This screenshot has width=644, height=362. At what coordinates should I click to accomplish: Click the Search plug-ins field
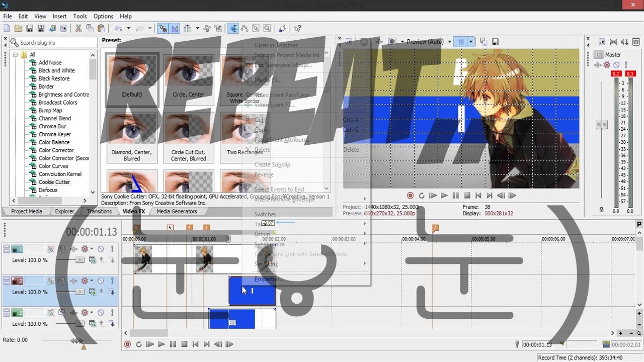pos(53,43)
